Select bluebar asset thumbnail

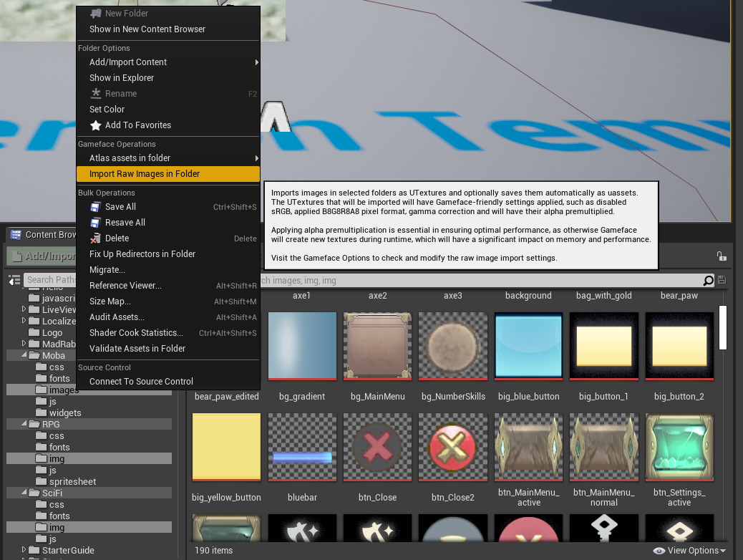click(302, 447)
